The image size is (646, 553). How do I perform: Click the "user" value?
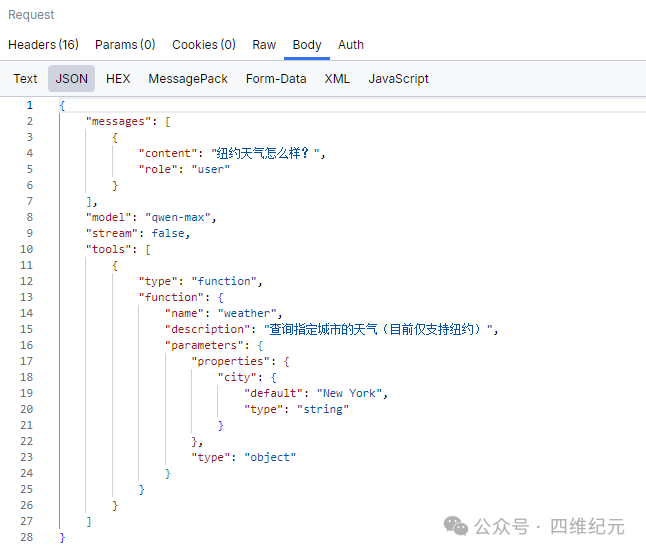211,169
